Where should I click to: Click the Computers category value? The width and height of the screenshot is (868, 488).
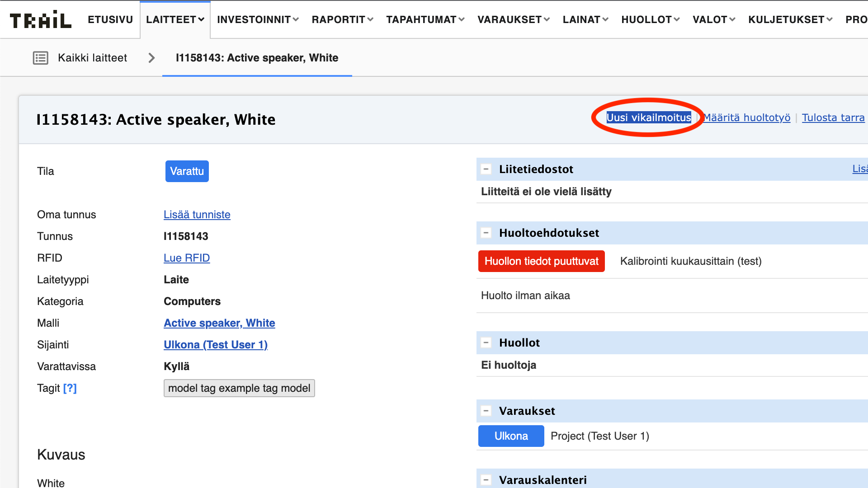point(192,301)
